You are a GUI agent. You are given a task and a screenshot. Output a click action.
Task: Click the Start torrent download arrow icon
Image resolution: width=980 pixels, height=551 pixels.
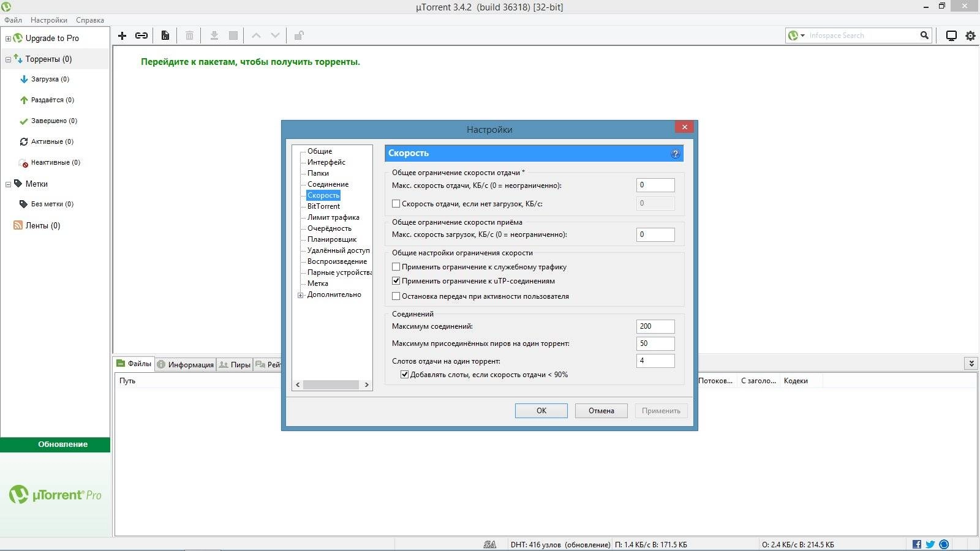[x=214, y=36]
